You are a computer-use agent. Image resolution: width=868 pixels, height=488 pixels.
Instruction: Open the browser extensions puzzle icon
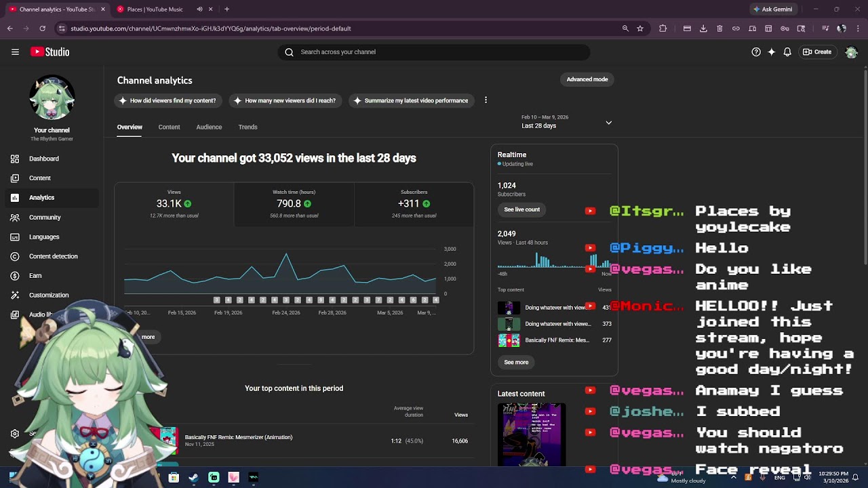[x=663, y=28]
